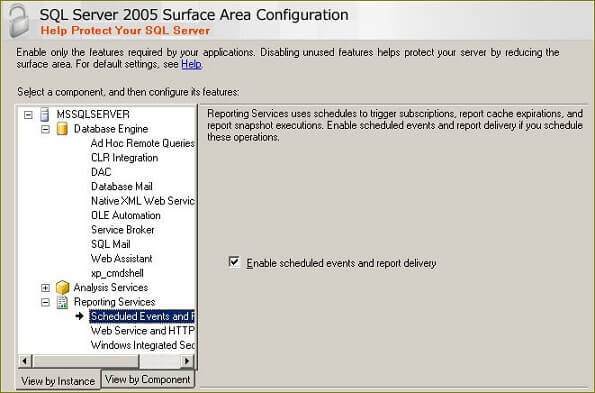Click the tree's right scroll arrow
The width and height of the screenshot is (595, 393).
click(x=187, y=361)
